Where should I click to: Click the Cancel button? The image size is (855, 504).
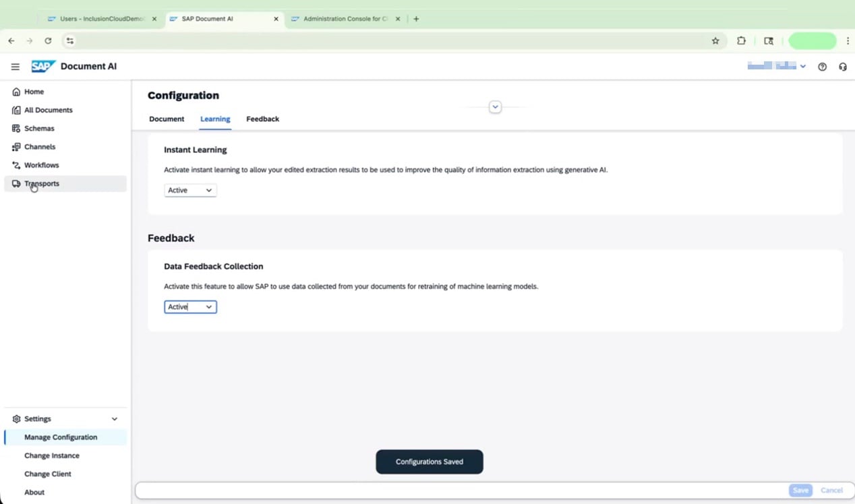831,491
